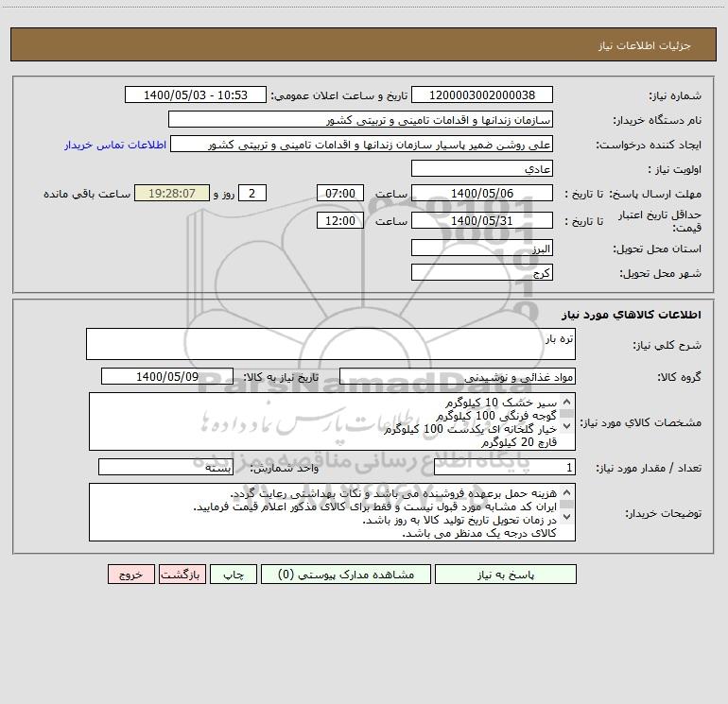Click the label حداقل تاریخ اعتبار قیمت
Image resolution: width=728 pixels, height=704 pixels.
coord(660,221)
